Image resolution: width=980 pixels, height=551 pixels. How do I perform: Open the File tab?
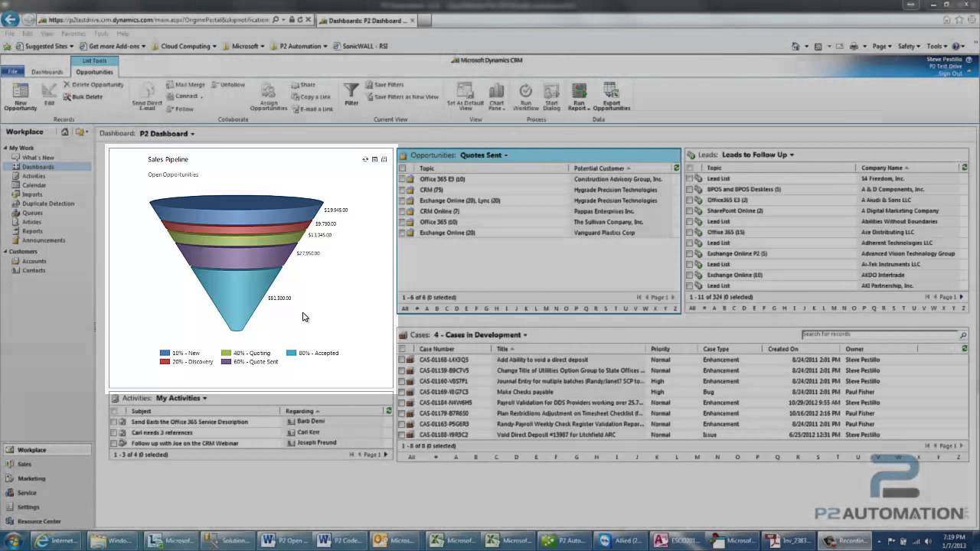click(x=13, y=72)
